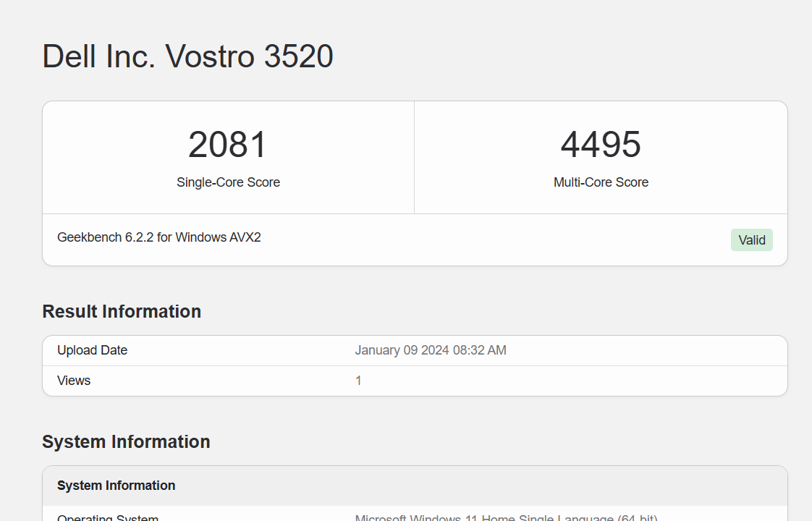Screen dimensions: 812x521
Task: Click the System Information section heading
Action: pos(126,441)
